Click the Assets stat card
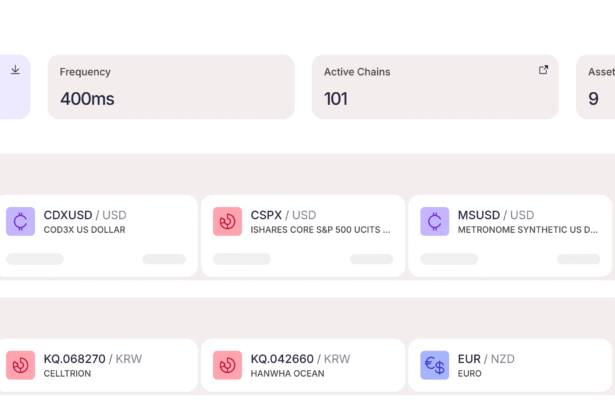615x410 pixels. (x=598, y=87)
